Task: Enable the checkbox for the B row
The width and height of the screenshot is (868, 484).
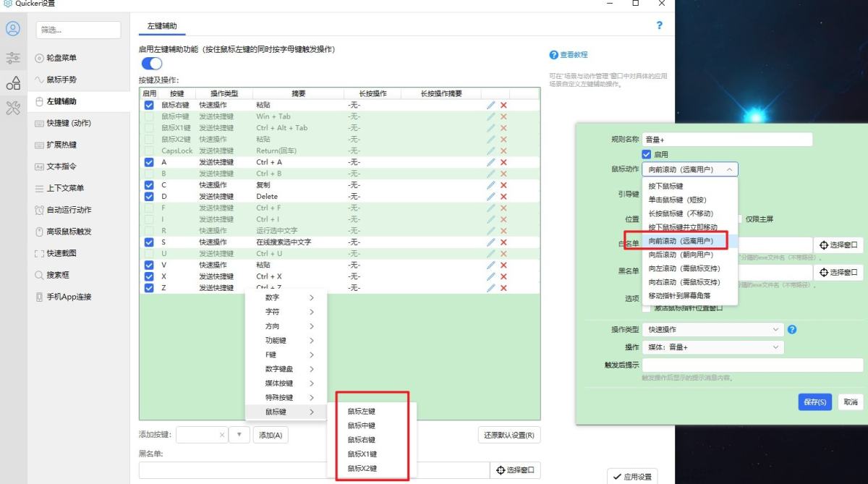Action: point(149,174)
